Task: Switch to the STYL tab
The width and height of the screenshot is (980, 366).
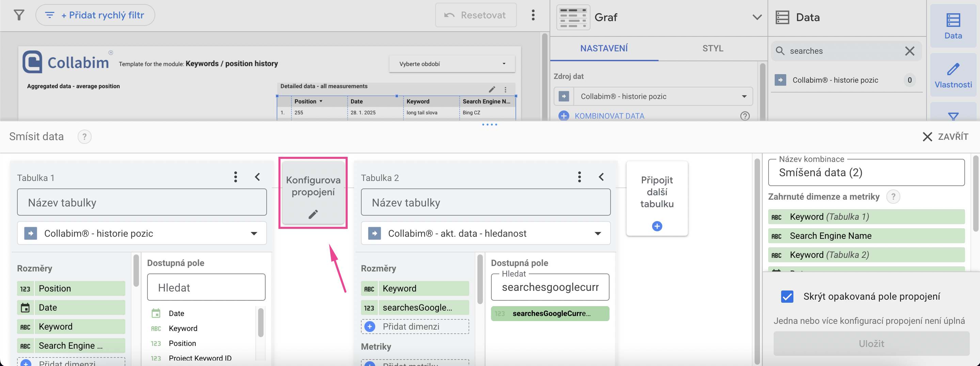Action: click(x=713, y=48)
